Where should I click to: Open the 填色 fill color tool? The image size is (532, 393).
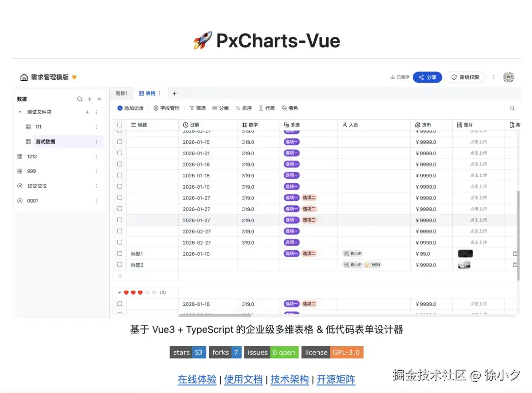tap(290, 108)
